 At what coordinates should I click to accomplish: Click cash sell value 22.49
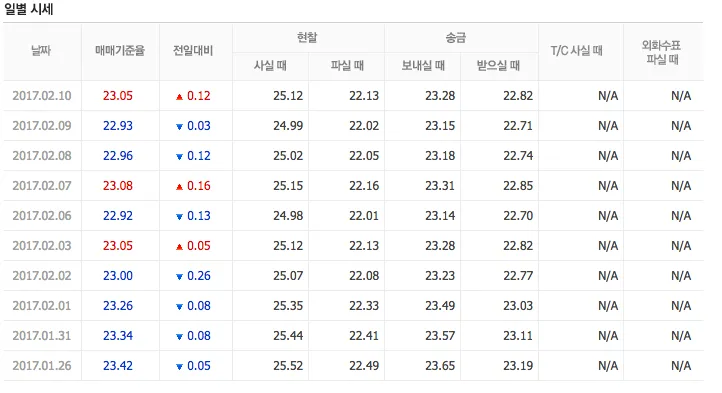coord(364,365)
